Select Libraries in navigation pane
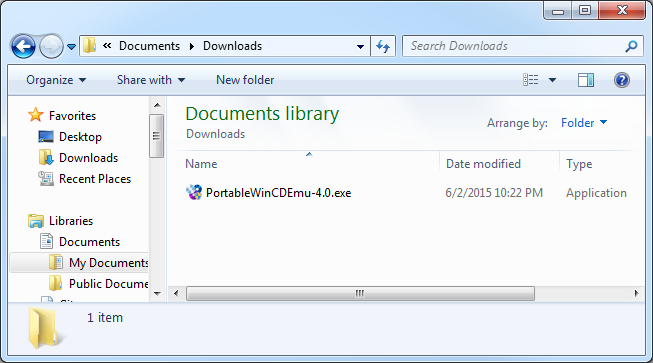Image resolution: width=653 pixels, height=363 pixels. [x=71, y=221]
